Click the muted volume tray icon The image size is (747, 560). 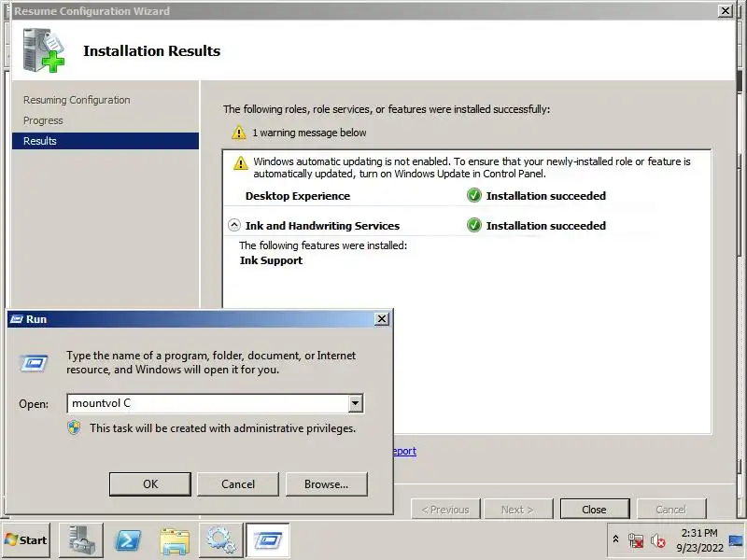[657, 540]
